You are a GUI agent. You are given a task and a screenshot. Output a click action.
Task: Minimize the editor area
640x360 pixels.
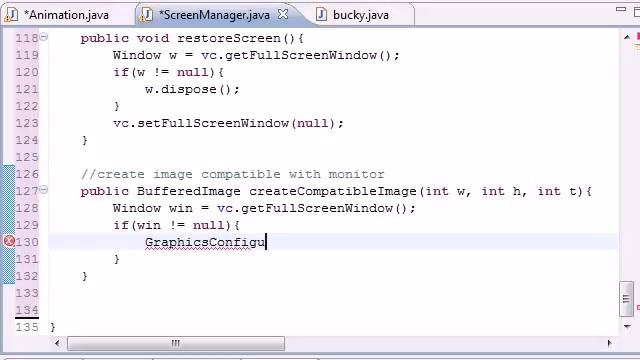[620, 9]
